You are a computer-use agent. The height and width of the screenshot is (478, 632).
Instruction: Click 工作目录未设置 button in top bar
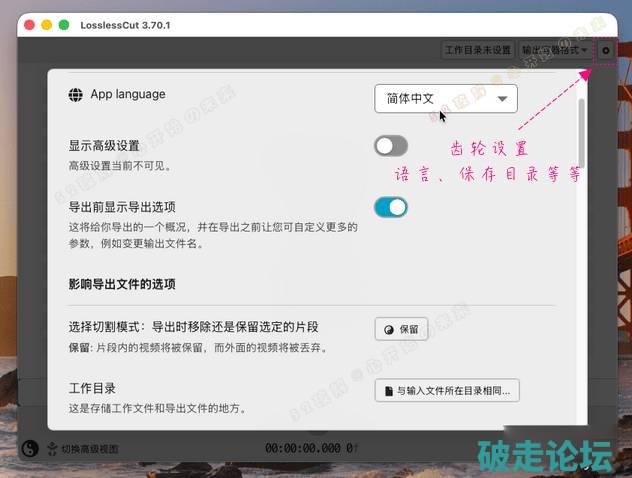(x=478, y=50)
